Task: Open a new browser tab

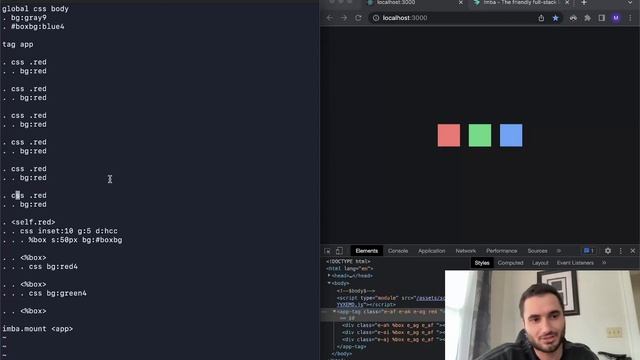Action: (x=584, y=2)
